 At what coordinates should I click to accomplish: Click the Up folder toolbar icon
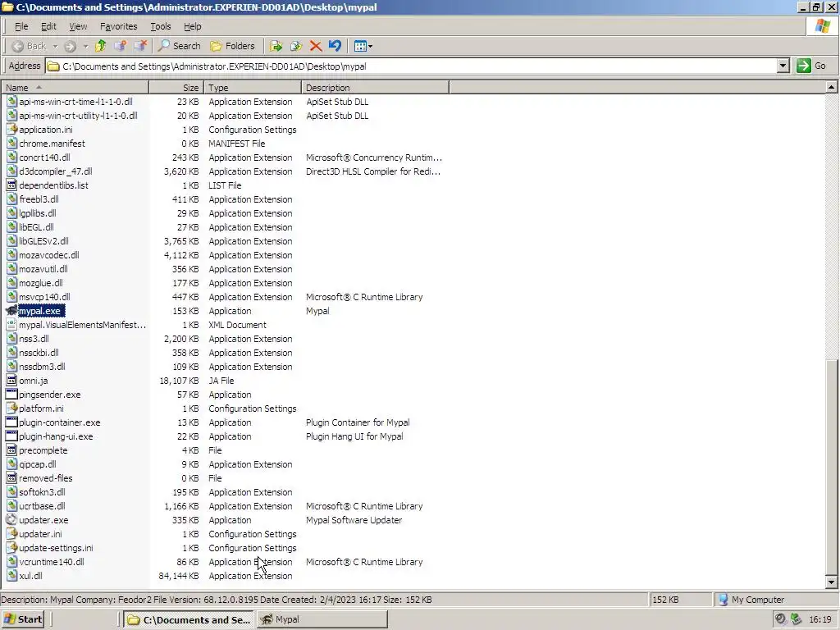point(101,46)
